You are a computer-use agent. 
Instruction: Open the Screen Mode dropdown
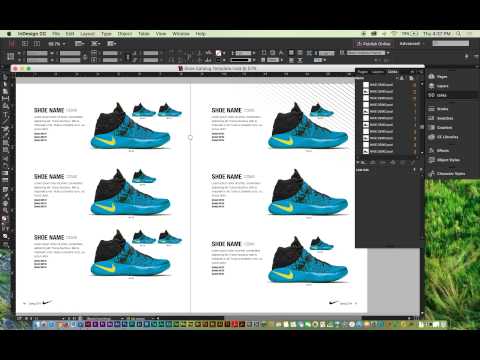click(x=96, y=44)
